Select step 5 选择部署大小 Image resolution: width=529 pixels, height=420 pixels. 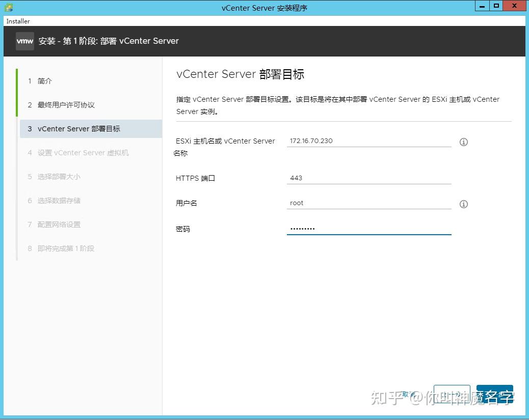(x=54, y=177)
